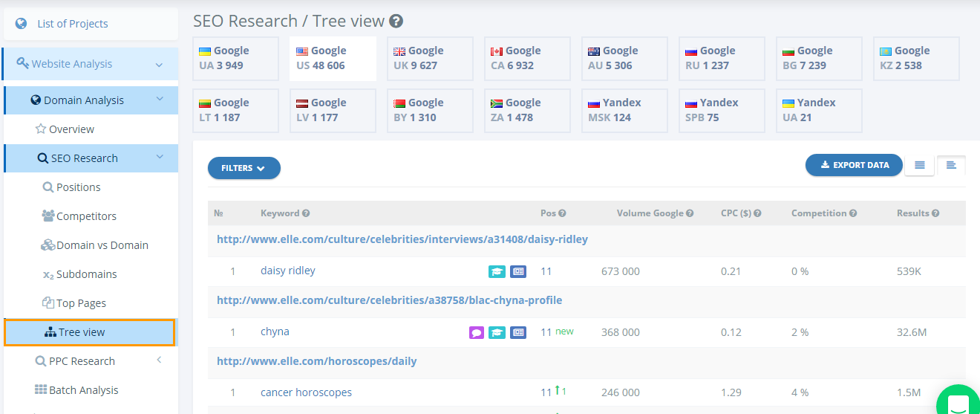This screenshot has height=414, width=980.
Task: Select Google RU 1 237 database tab
Action: pos(722,59)
